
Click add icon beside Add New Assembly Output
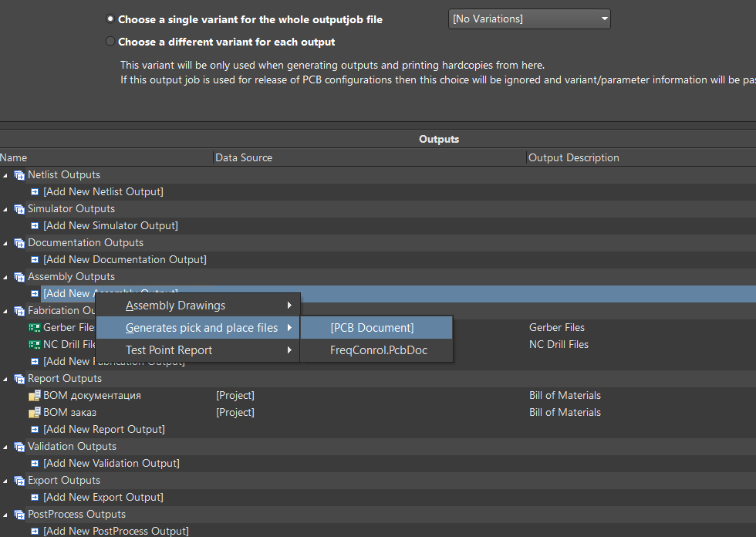pyautogui.click(x=35, y=293)
